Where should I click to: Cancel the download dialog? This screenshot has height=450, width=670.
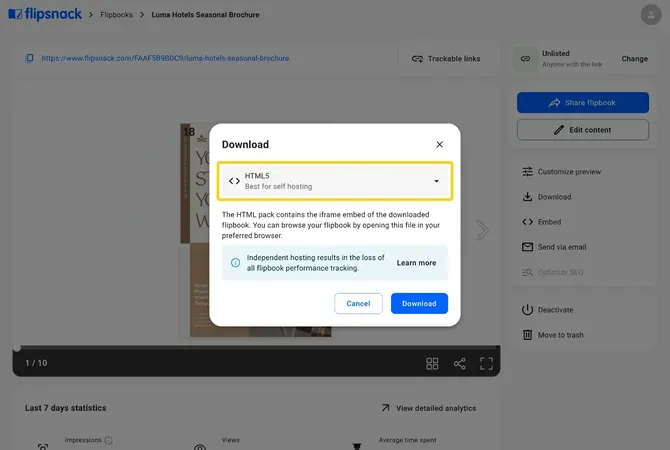pyautogui.click(x=358, y=303)
